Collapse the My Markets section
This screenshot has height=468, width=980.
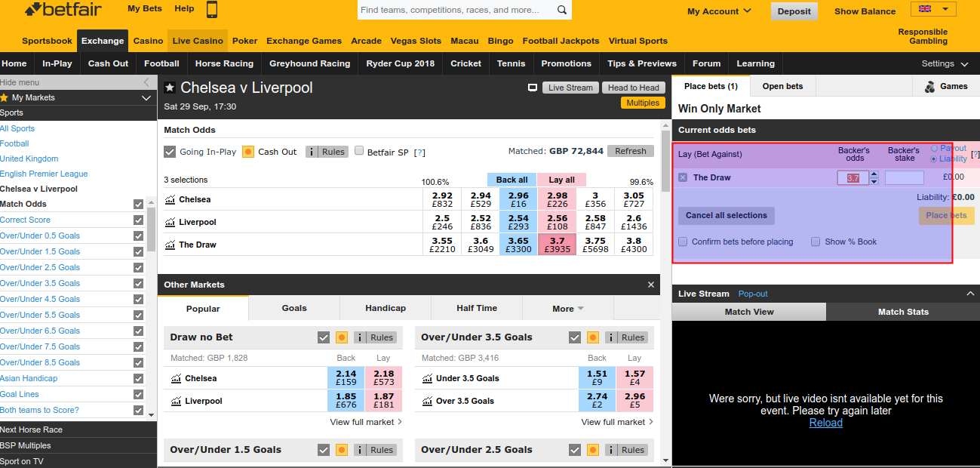(x=146, y=98)
